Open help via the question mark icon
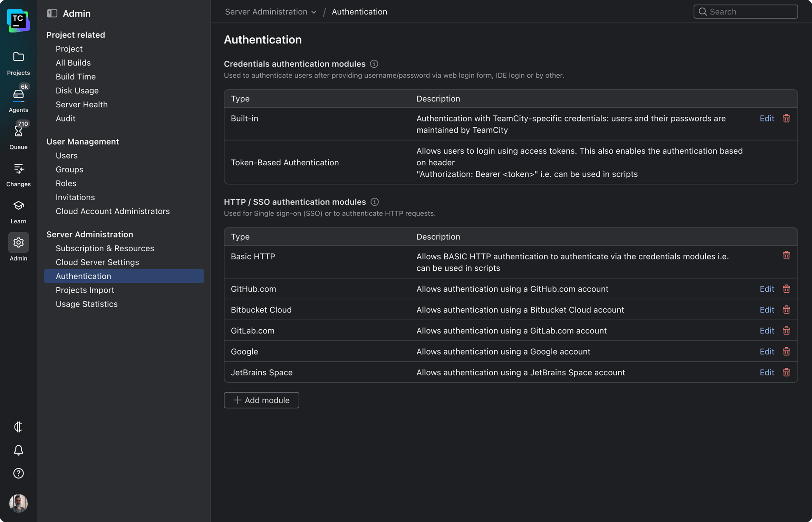The width and height of the screenshot is (812, 522). click(x=18, y=473)
